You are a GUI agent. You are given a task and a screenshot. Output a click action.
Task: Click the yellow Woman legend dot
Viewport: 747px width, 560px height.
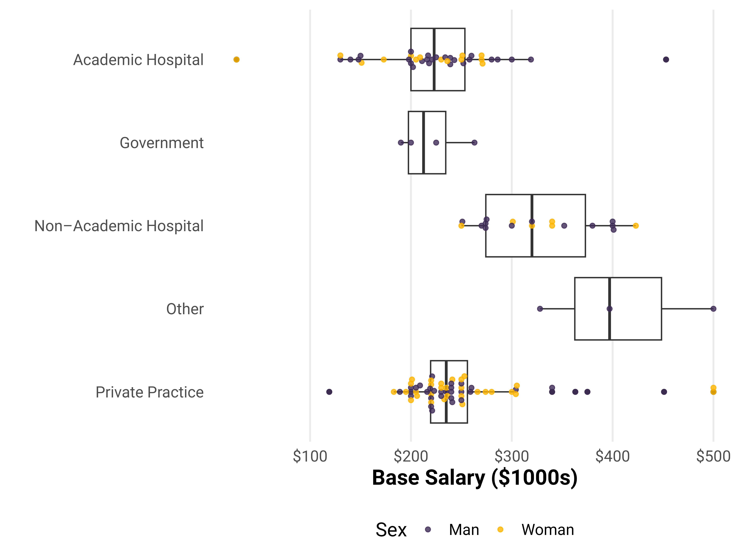[x=500, y=529]
